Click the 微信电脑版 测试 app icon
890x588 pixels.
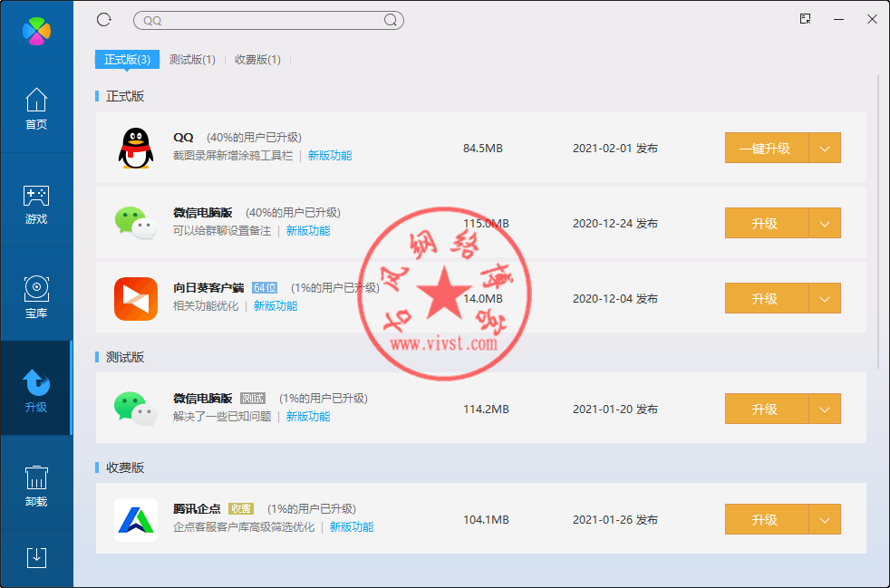point(136,409)
